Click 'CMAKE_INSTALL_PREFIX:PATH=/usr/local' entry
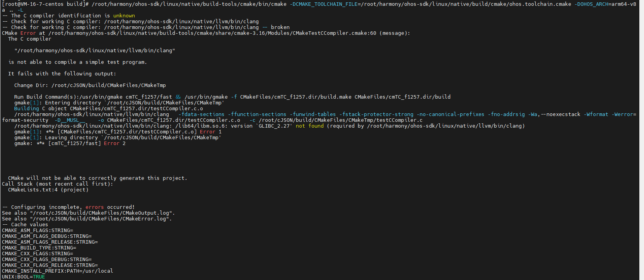The height and width of the screenshot is (280, 644). (58, 271)
